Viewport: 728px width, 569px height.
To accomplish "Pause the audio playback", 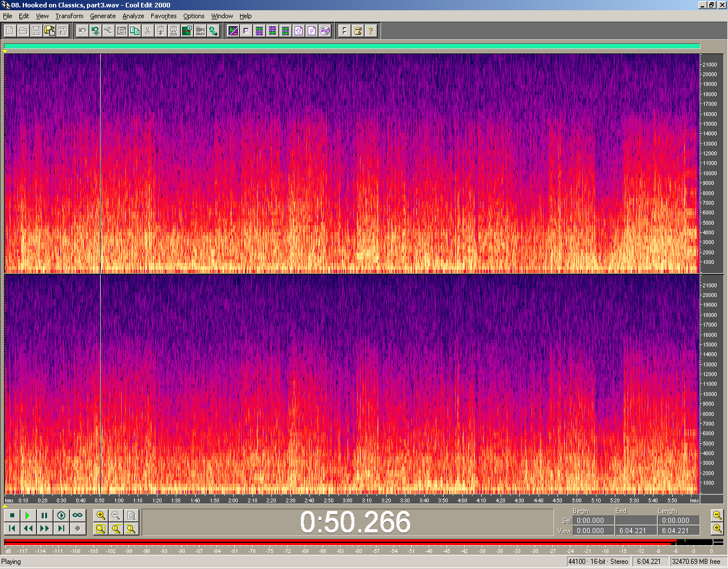I will [44, 516].
